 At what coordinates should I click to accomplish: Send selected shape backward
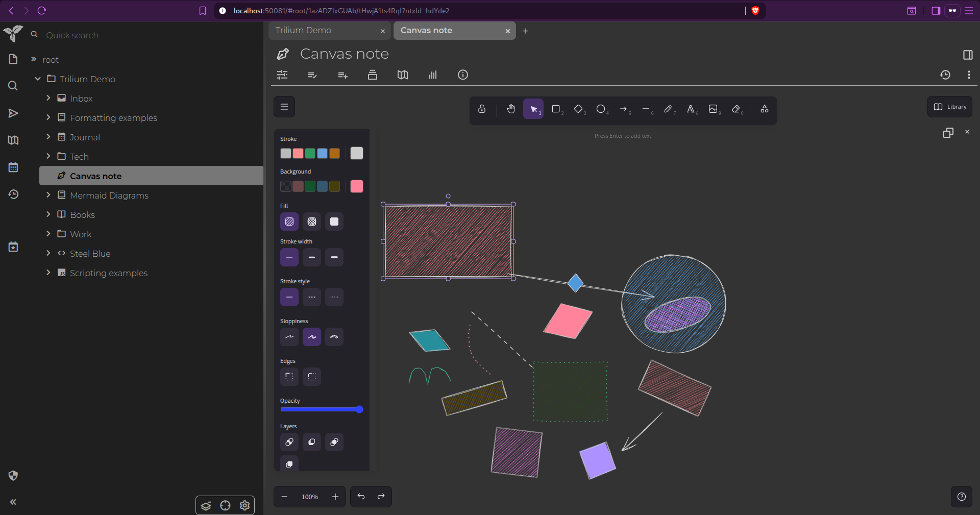coord(312,442)
